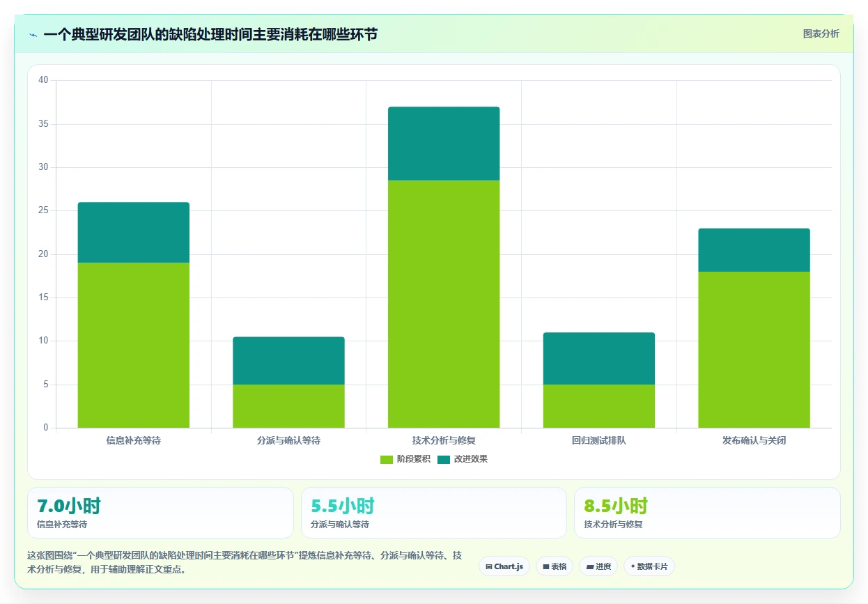Click the y-axis value 20
The image size is (868, 604).
tap(43, 254)
